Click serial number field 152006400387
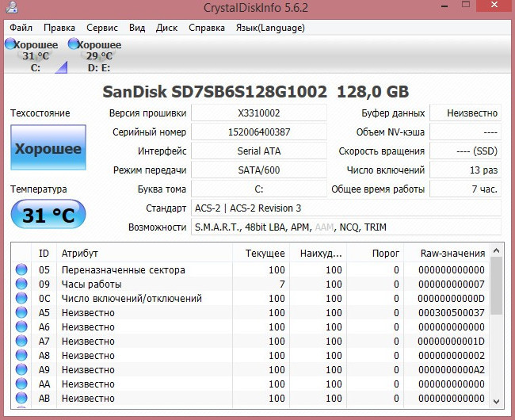The width and height of the screenshot is (515, 420). click(259, 132)
